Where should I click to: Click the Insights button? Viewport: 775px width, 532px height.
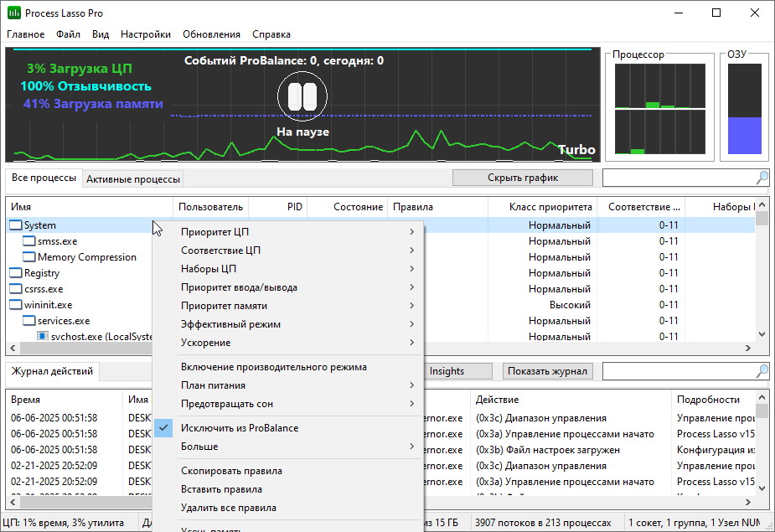[458, 371]
